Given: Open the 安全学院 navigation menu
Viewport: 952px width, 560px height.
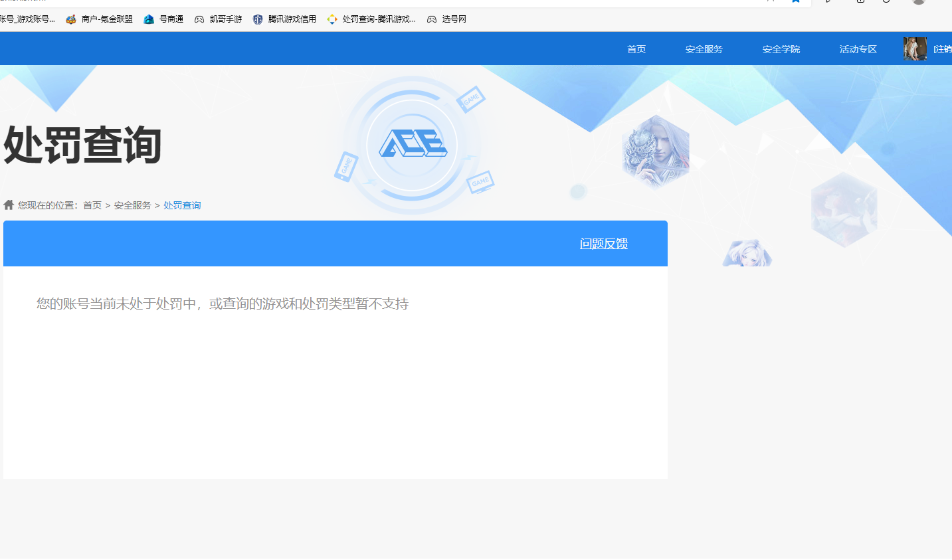Looking at the screenshot, I should pos(781,48).
